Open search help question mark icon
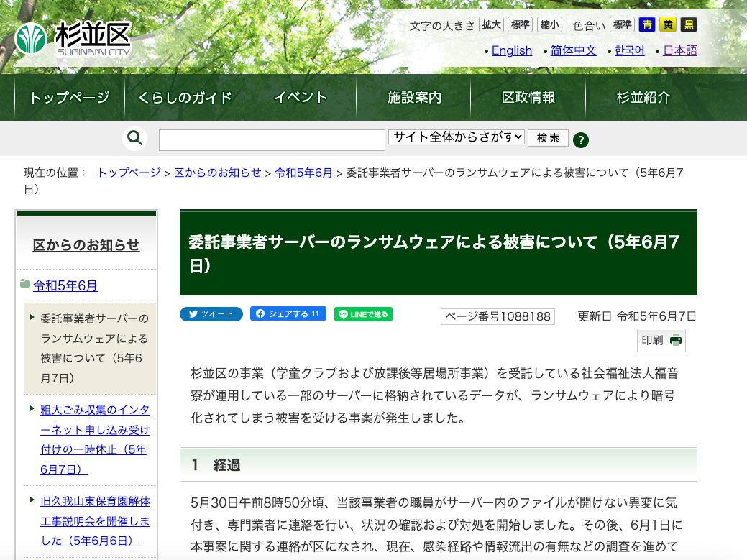747x560 pixels. coord(581,140)
